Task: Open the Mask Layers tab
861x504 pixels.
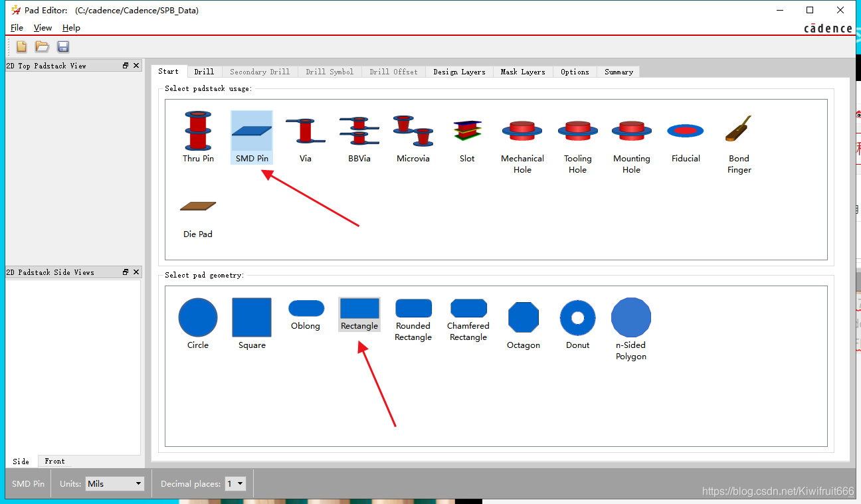Action: click(x=523, y=72)
